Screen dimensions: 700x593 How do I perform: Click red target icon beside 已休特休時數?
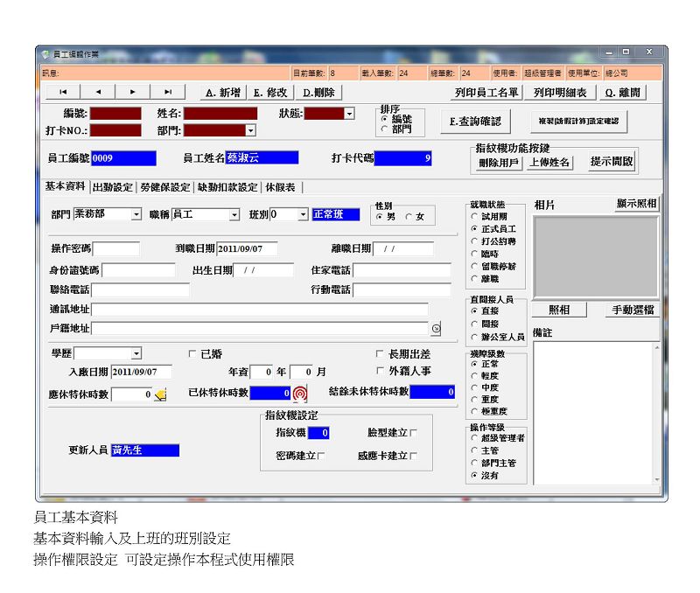click(300, 394)
